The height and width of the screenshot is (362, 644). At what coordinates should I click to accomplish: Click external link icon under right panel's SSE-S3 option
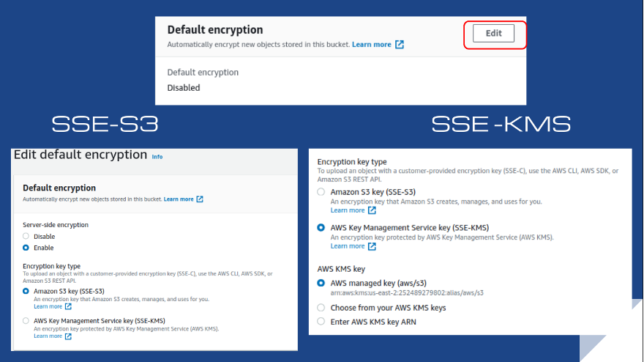[x=372, y=210]
